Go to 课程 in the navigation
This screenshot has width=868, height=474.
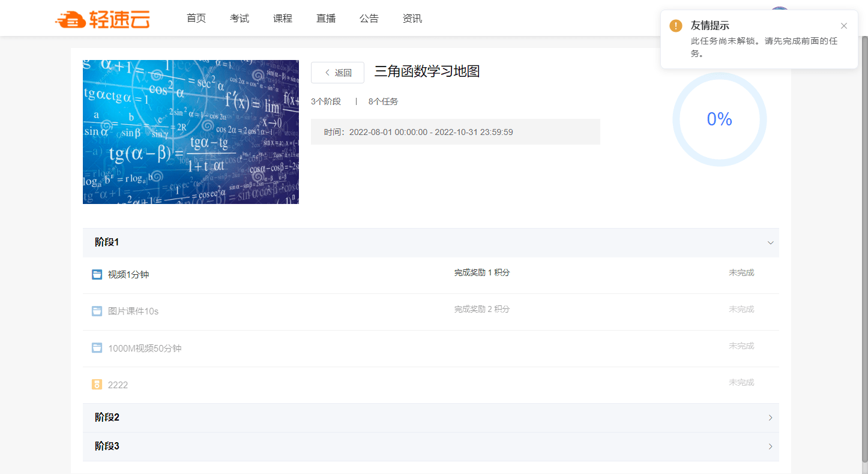coord(283,19)
